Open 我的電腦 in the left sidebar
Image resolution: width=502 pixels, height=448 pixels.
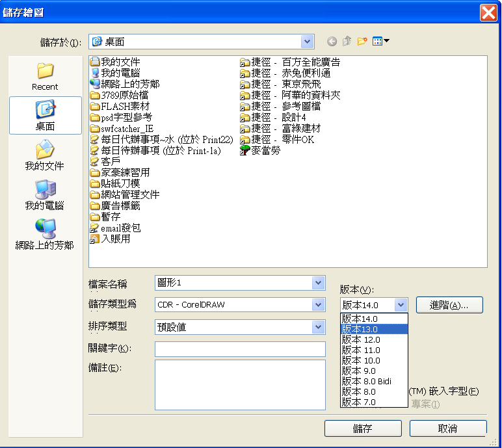[44, 194]
